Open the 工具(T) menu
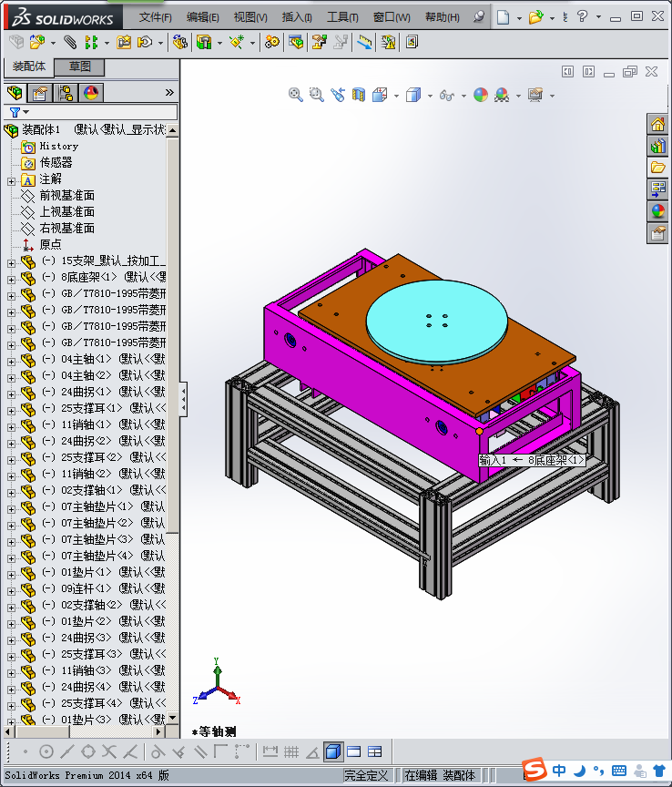Screen dimensions: 672x787 click(342, 17)
